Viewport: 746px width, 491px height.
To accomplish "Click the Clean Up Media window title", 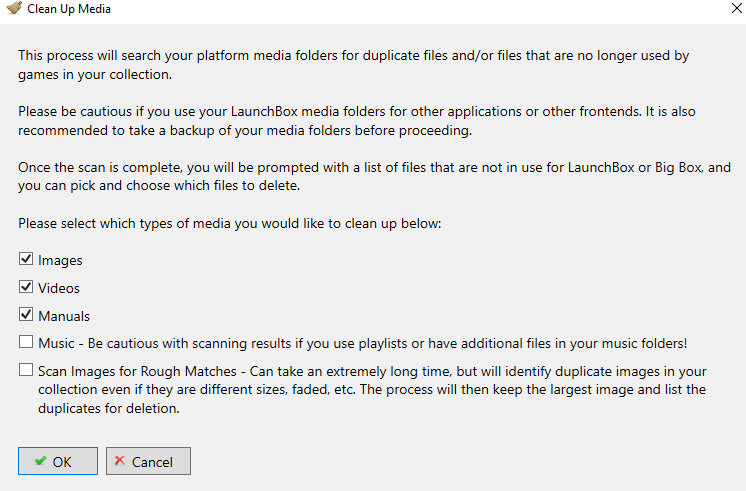I will [69, 9].
